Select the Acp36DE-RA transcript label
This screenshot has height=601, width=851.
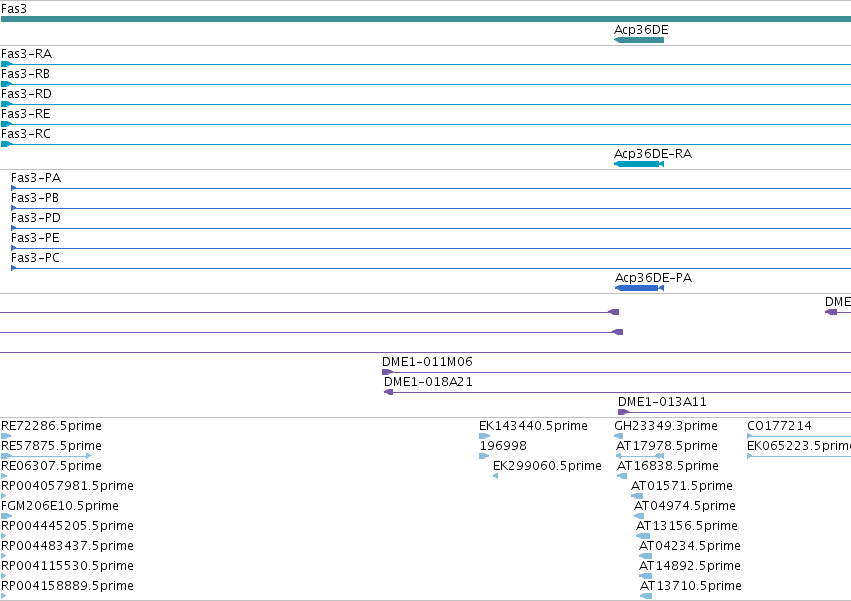[x=653, y=154]
